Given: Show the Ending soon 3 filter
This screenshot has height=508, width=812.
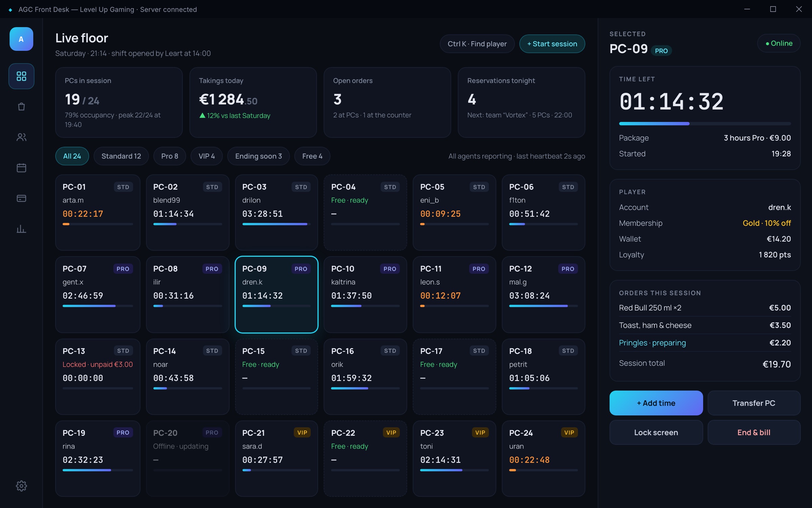Looking at the screenshot, I should [x=258, y=156].
